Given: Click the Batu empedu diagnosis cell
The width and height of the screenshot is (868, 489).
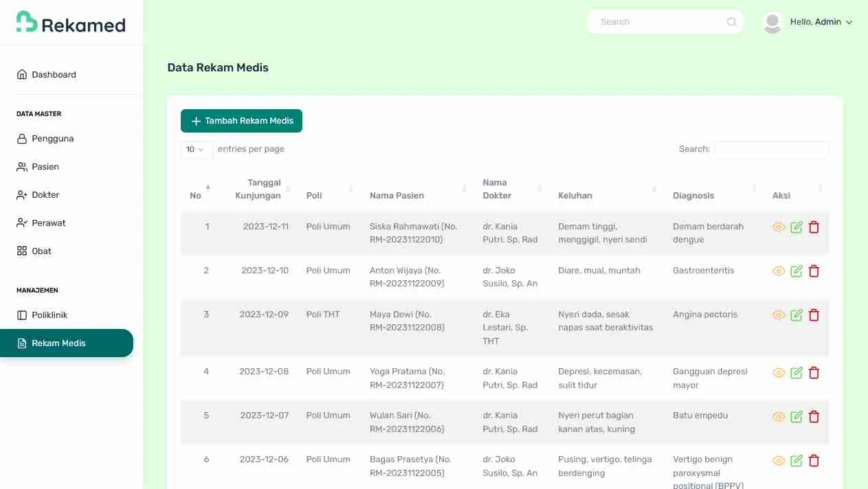Looking at the screenshot, I should 700,415.
